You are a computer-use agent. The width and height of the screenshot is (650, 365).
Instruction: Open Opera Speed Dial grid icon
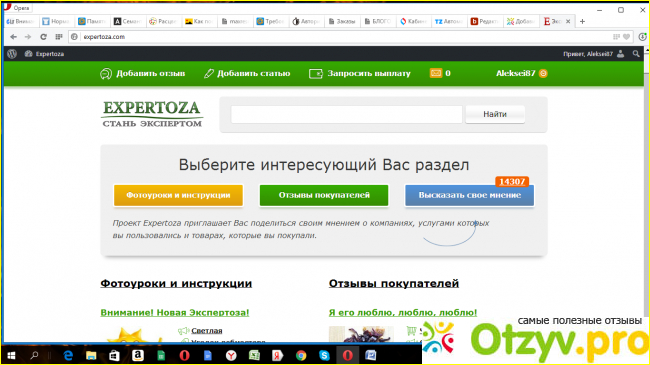tap(58, 37)
